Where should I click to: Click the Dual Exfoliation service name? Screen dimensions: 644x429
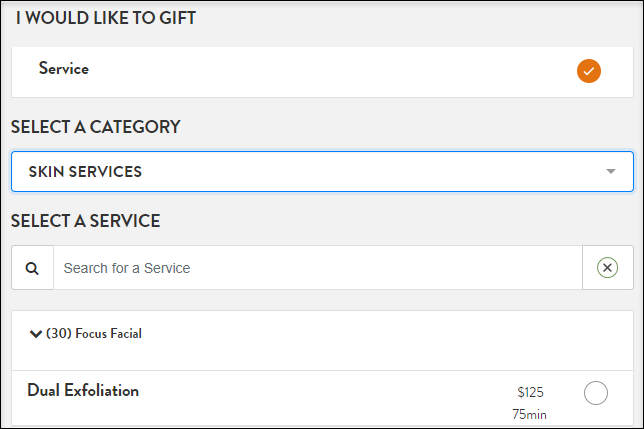pyautogui.click(x=83, y=390)
